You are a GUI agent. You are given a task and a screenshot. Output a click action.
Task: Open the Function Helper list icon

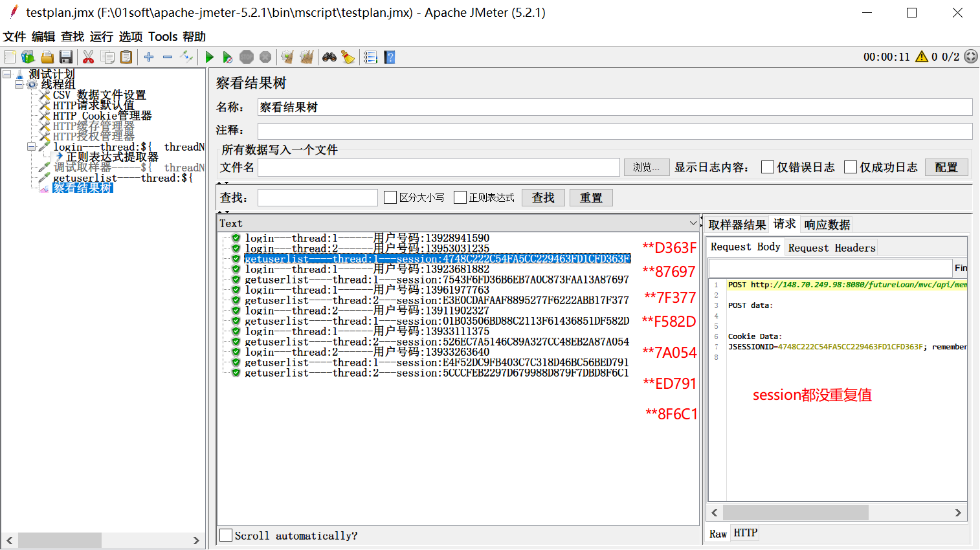370,58
